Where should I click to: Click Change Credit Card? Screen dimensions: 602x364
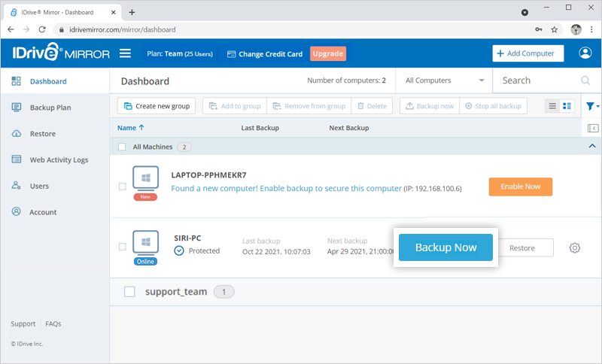coord(265,54)
